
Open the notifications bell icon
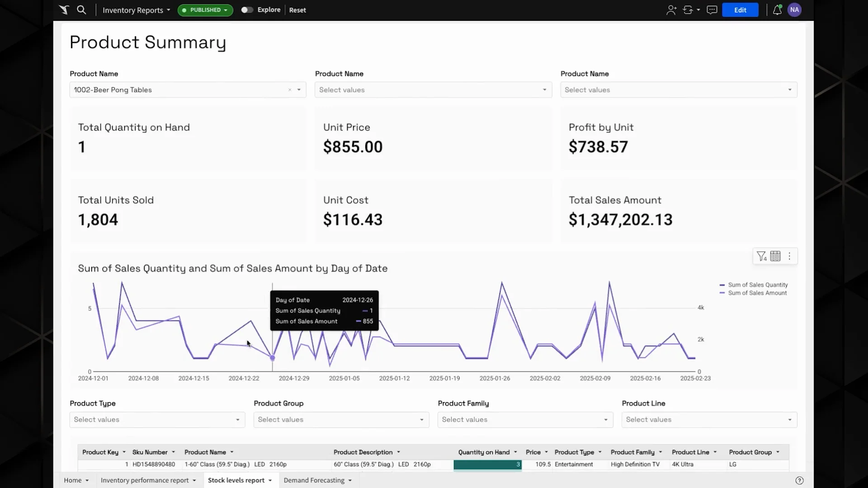(777, 10)
